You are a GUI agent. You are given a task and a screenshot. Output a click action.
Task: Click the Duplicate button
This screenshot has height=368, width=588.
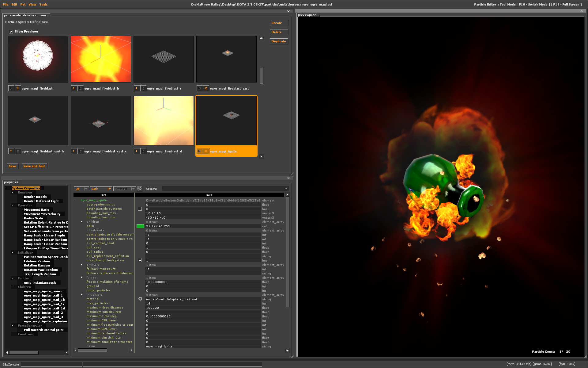(279, 41)
